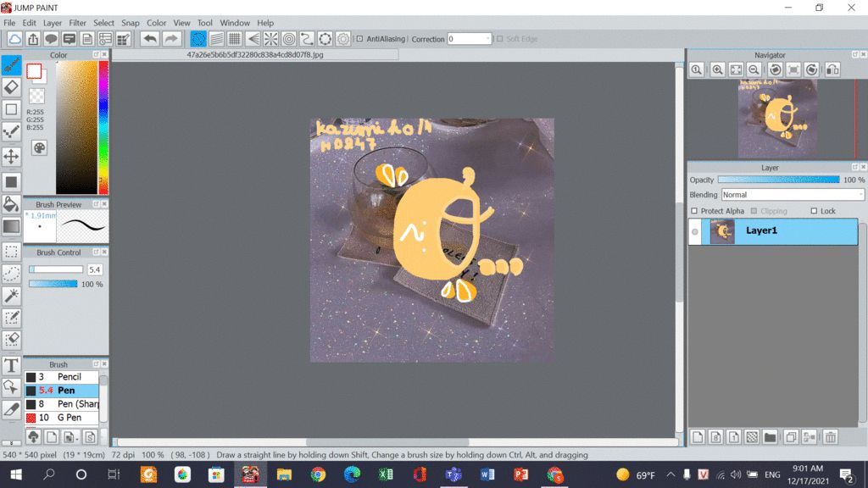
Task: Select the Shape Brush rectangle tool
Action: coord(11,109)
